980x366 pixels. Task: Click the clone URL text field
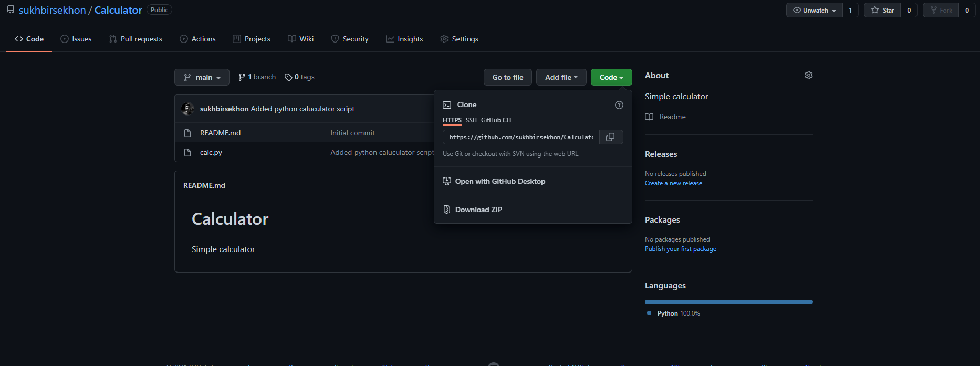coord(521,137)
